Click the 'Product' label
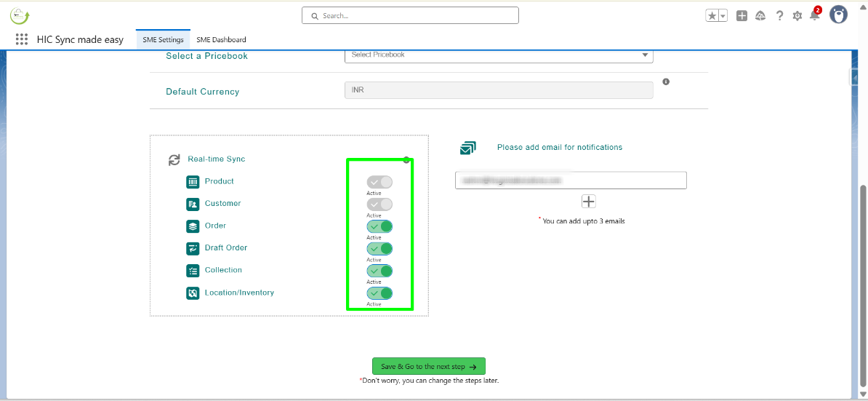This screenshot has width=868, height=401. 220,181
